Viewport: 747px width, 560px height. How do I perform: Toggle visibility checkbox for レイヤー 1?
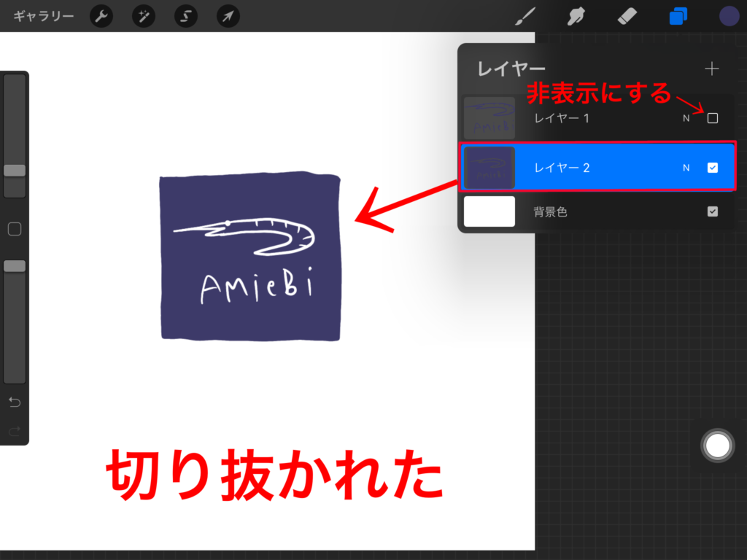pos(712,118)
